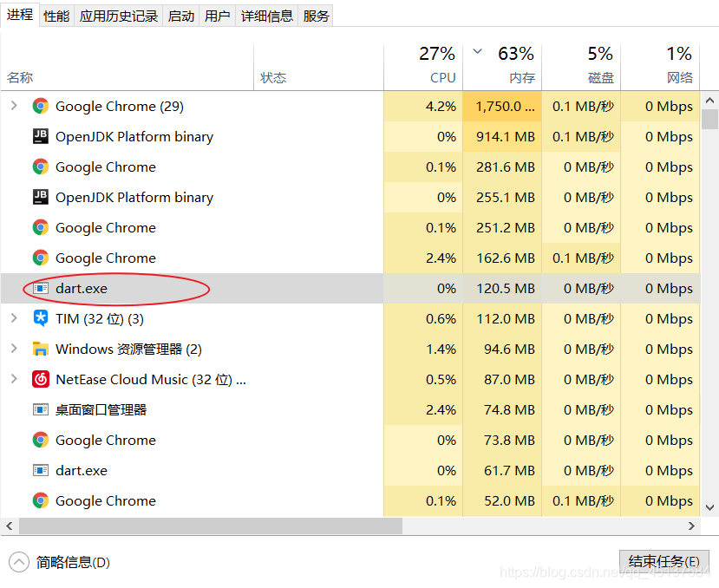Click the circled dart.exe process icon
This screenshot has width=719, height=588.
(40, 288)
